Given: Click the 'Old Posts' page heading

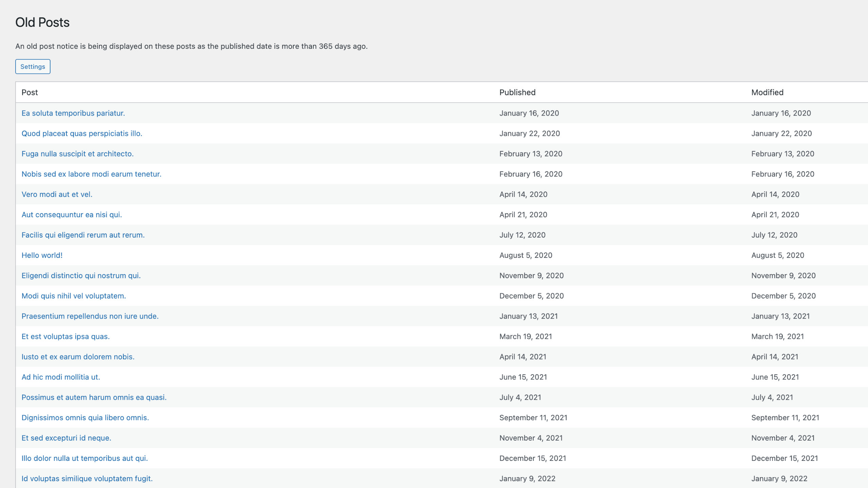Looking at the screenshot, I should coord(42,22).
